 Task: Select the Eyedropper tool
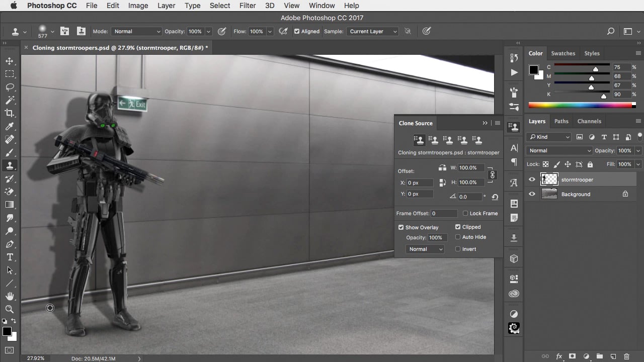10,126
